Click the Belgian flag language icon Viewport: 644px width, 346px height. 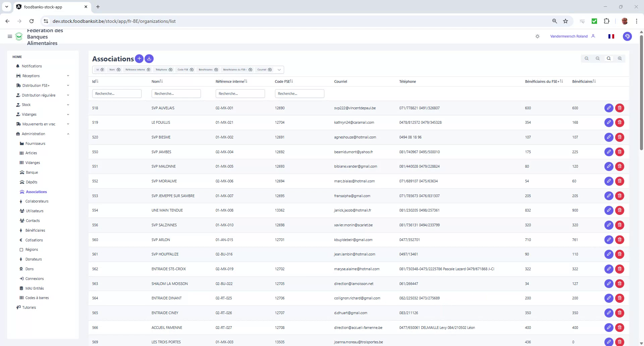611,36
